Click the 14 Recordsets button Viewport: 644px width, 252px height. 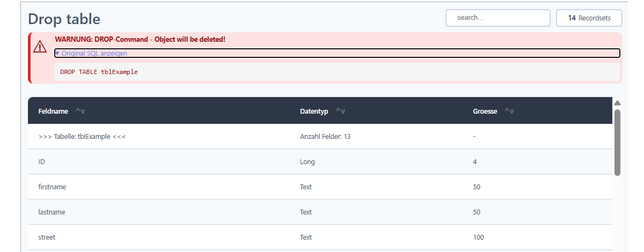pos(589,18)
